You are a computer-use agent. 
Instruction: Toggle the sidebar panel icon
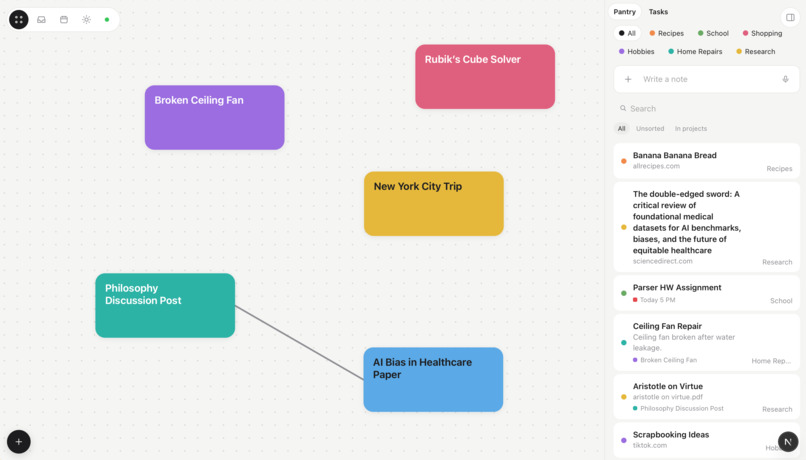click(x=790, y=17)
